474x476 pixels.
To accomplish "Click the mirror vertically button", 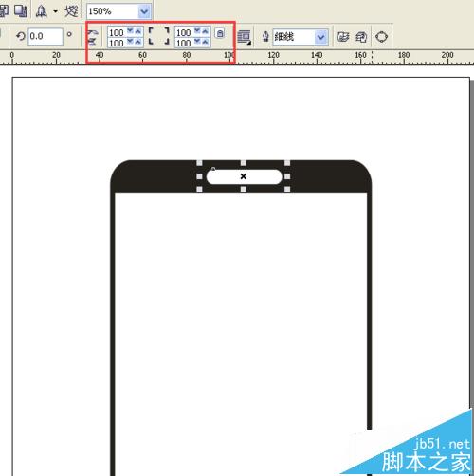I will [93, 41].
